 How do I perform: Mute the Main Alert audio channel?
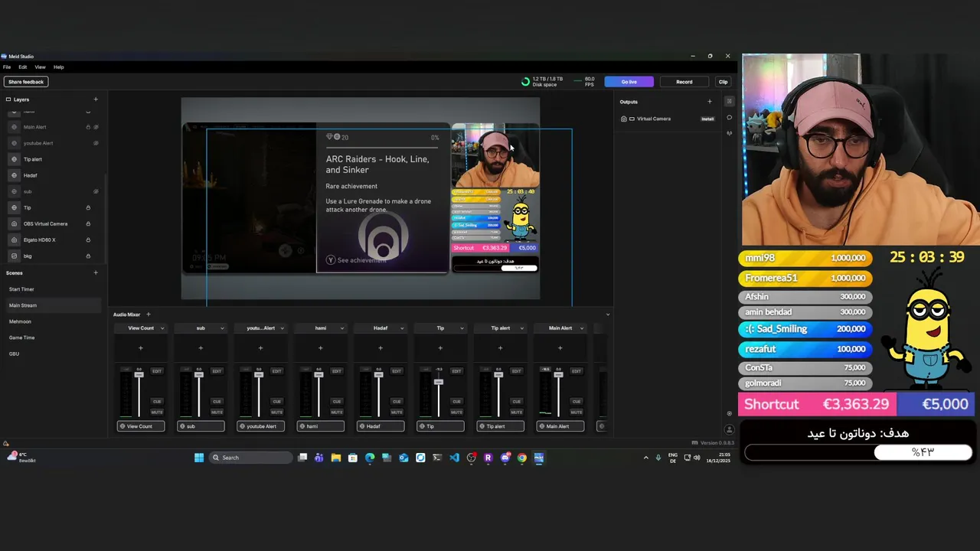point(577,412)
